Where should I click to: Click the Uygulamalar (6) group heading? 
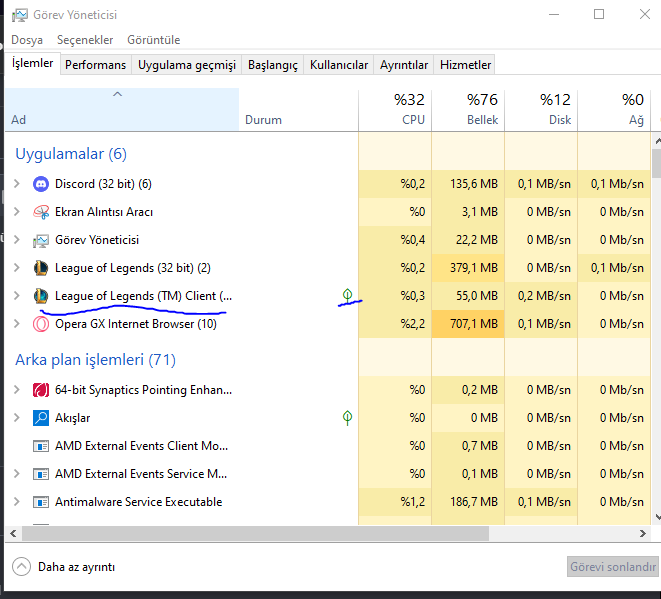[71, 154]
